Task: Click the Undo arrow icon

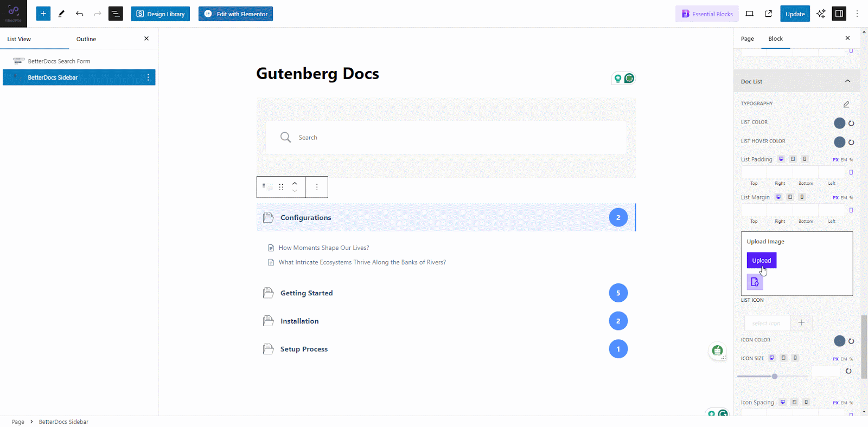Action: (x=79, y=13)
